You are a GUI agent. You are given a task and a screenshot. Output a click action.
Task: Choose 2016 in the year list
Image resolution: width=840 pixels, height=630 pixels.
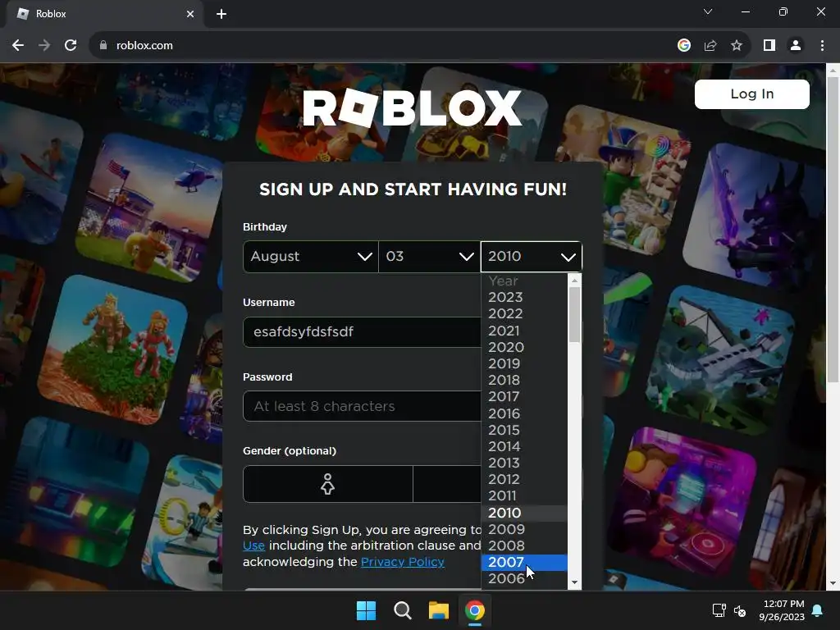[x=524, y=413]
